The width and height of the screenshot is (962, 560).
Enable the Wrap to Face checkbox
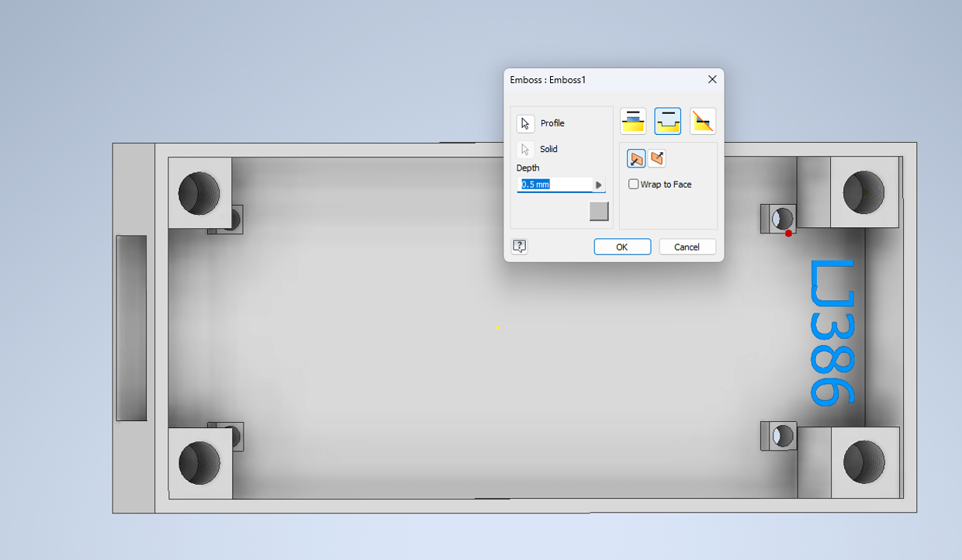tap(634, 185)
